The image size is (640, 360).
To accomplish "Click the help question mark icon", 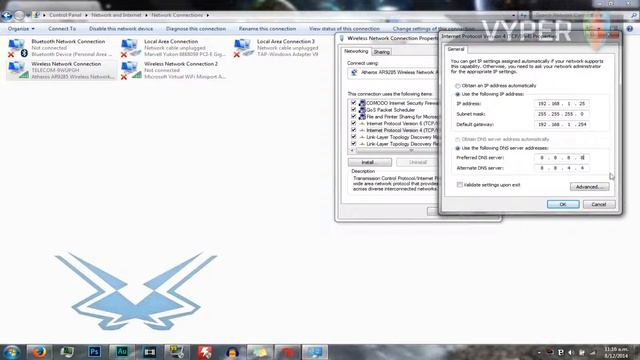I will click(630, 29).
